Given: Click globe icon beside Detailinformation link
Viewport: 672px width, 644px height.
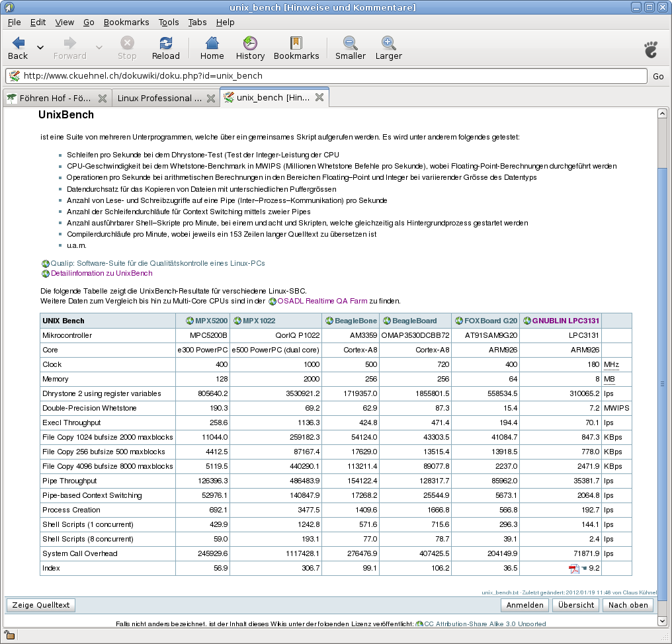Looking at the screenshot, I should tap(46, 274).
